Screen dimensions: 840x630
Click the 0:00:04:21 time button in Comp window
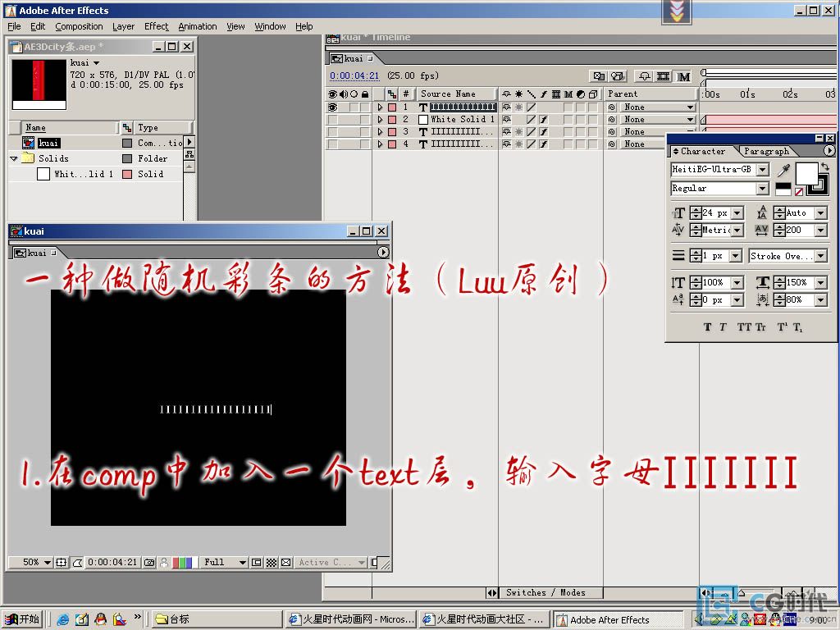tap(112, 563)
